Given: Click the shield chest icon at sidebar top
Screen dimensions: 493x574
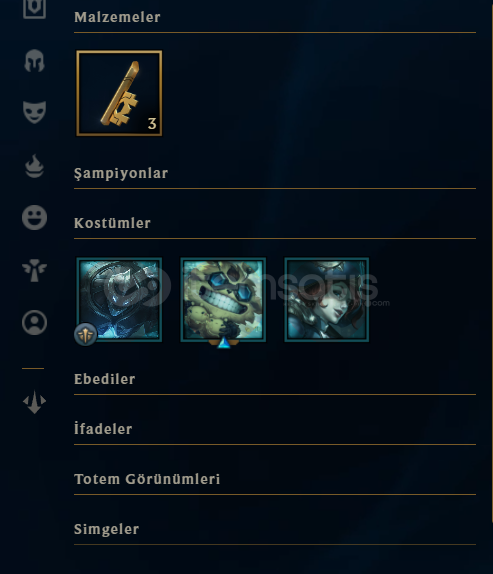Looking at the screenshot, I should (34, 8).
